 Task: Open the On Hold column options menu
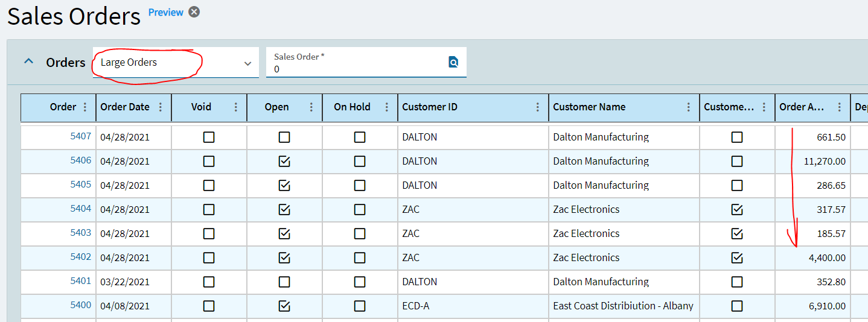click(386, 107)
